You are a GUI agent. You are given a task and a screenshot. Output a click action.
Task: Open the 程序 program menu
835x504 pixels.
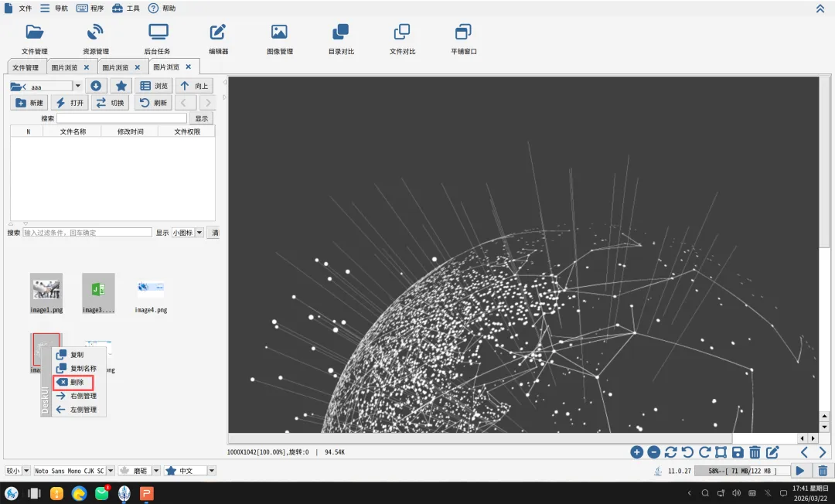coord(90,8)
